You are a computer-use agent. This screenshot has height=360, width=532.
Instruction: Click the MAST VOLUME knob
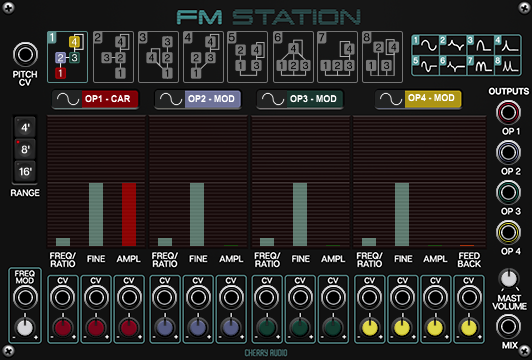509,279
